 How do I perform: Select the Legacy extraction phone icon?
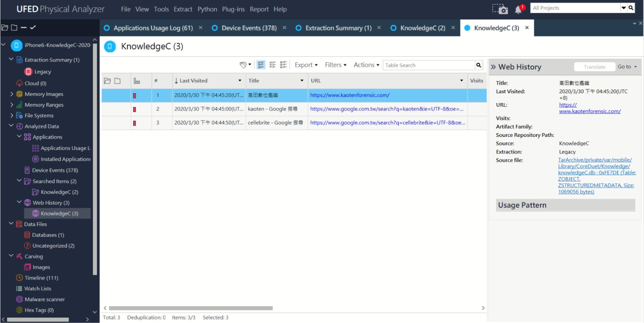tap(28, 72)
